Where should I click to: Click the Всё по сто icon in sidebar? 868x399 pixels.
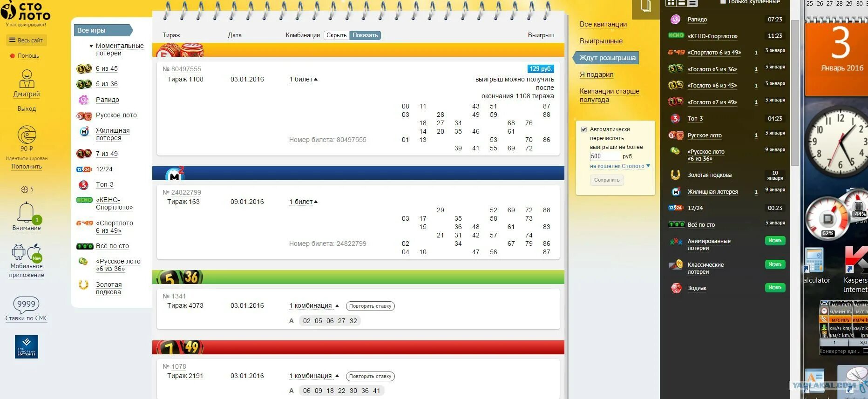pyautogui.click(x=85, y=246)
